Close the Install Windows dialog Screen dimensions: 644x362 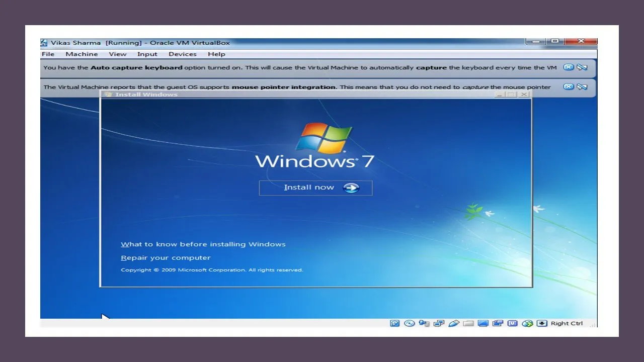524,95
